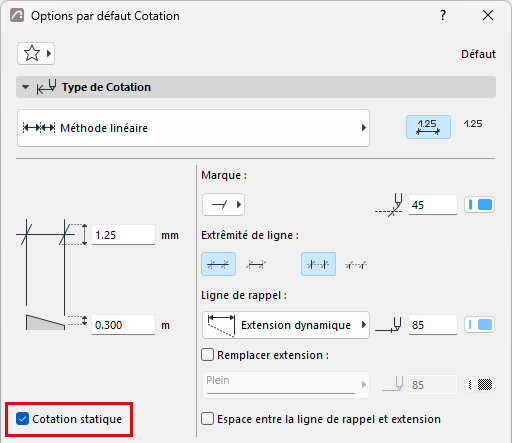Open the favorites star button

tap(36, 53)
